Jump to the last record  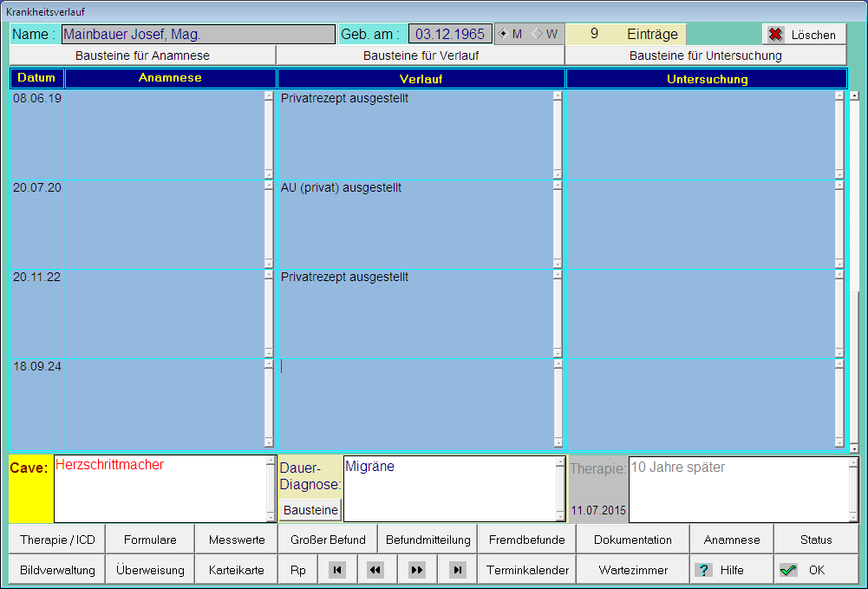[458, 570]
